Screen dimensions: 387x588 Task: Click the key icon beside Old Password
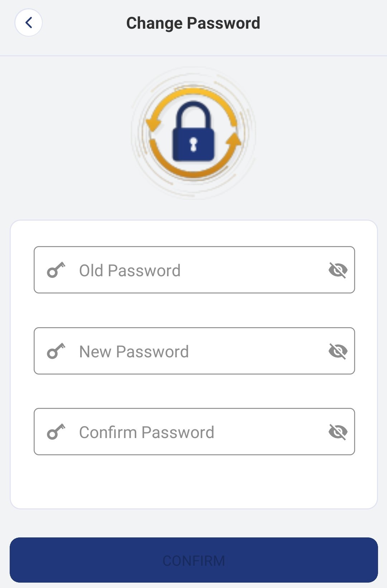click(x=56, y=270)
